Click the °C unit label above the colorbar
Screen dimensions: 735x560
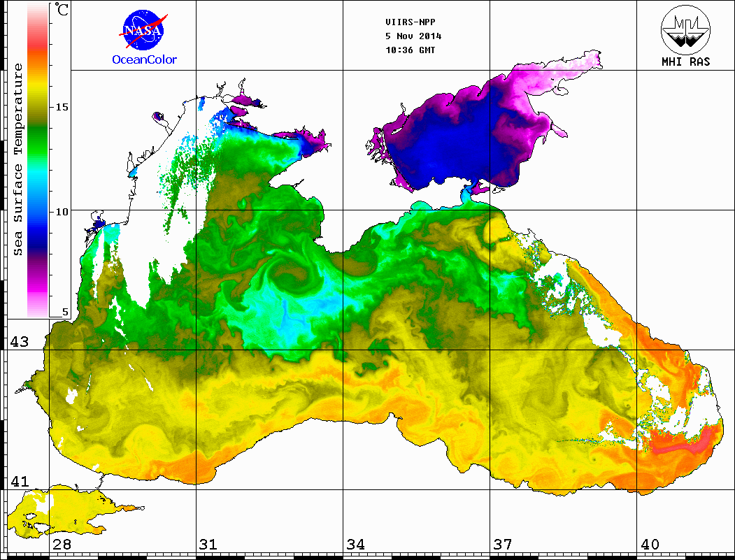tap(62, 9)
